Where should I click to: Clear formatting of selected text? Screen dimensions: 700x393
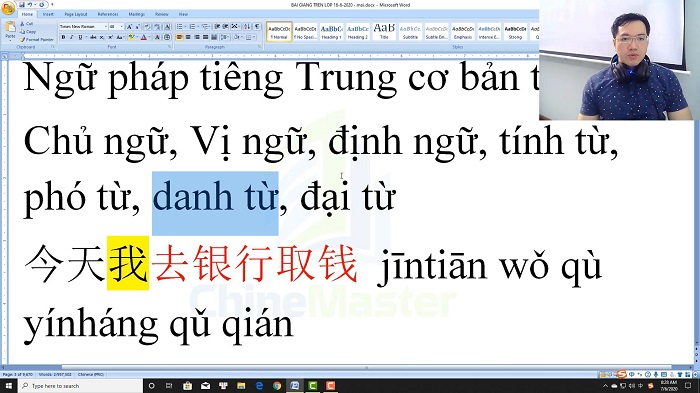point(147,26)
